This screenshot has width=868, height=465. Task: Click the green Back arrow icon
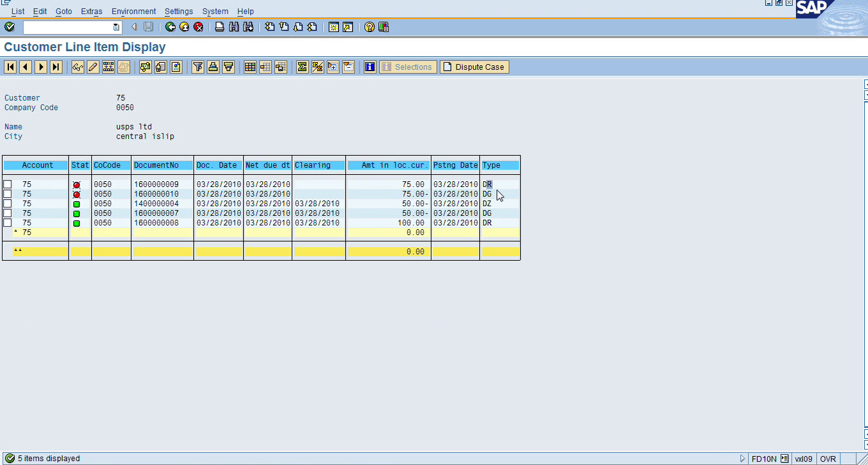170,27
